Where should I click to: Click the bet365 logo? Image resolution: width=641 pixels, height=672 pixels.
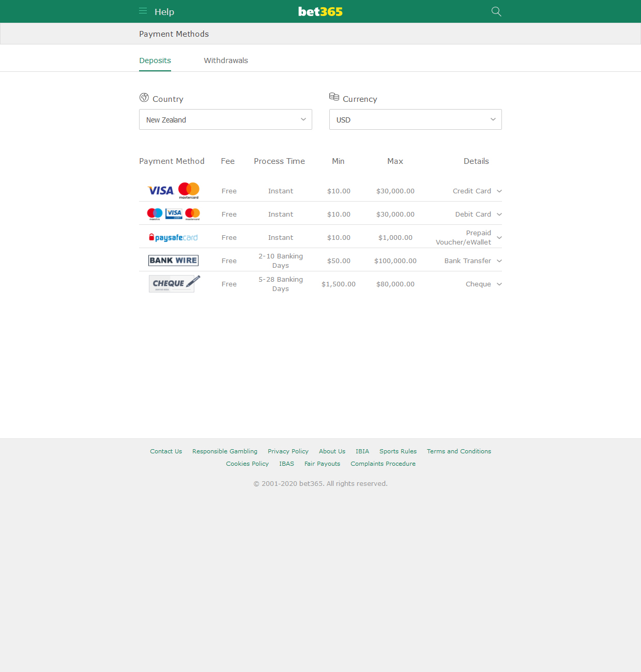[x=320, y=11]
